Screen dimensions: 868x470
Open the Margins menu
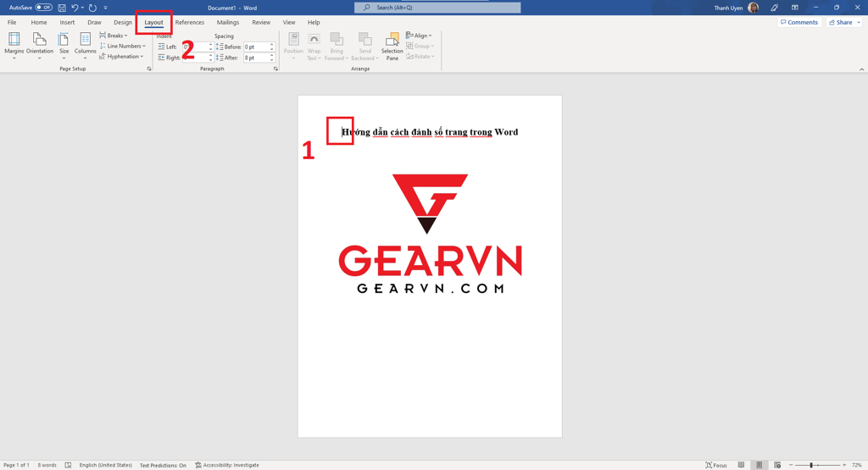click(14, 46)
